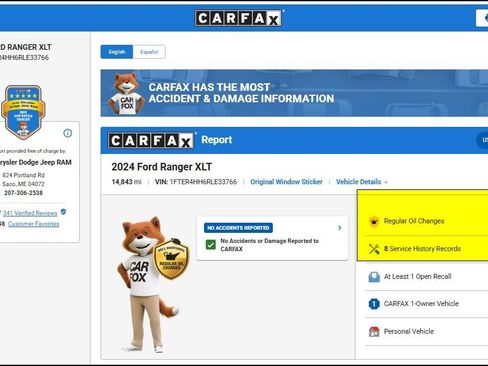
Task: Click the accident and damage information banner
Action: [x=294, y=93]
